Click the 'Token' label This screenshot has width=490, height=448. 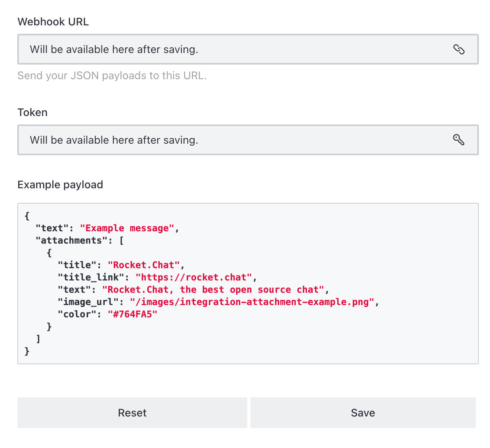[33, 113]
